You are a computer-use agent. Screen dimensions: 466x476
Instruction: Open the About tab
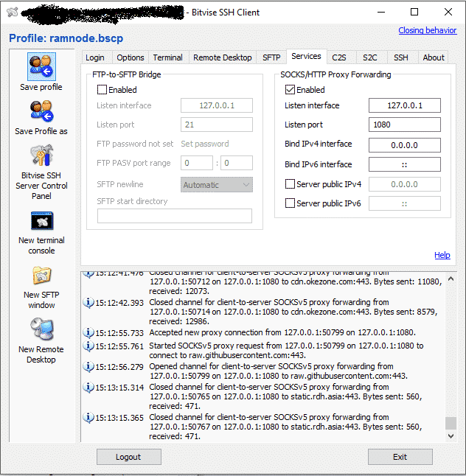coord(434,57)
